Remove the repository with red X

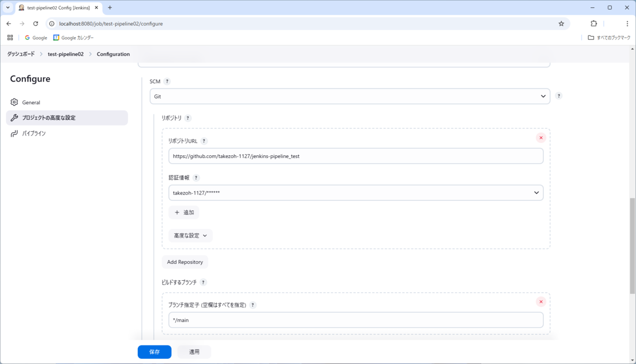tap(541, 138)
